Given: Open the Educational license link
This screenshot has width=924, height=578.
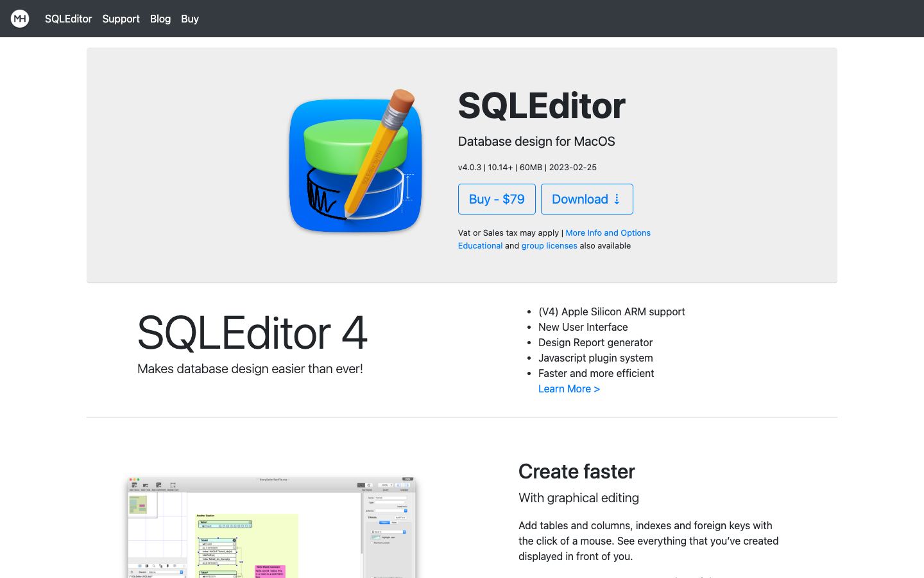Looking at the screenshot, I should [480, 245].
